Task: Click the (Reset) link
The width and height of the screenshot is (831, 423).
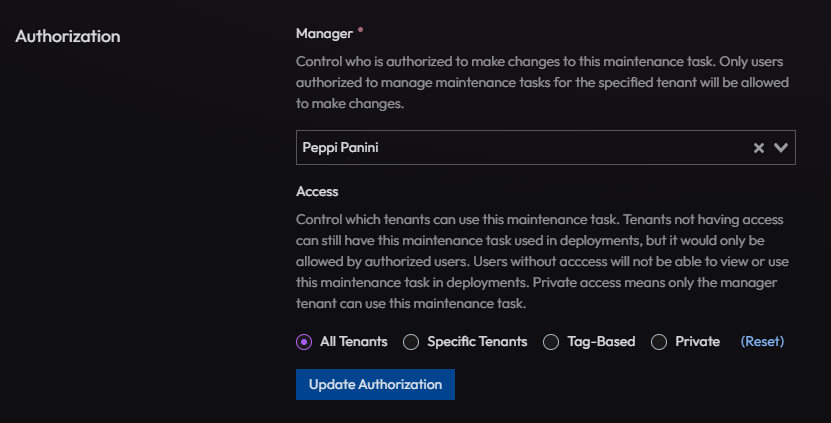Action: (762, 341)
